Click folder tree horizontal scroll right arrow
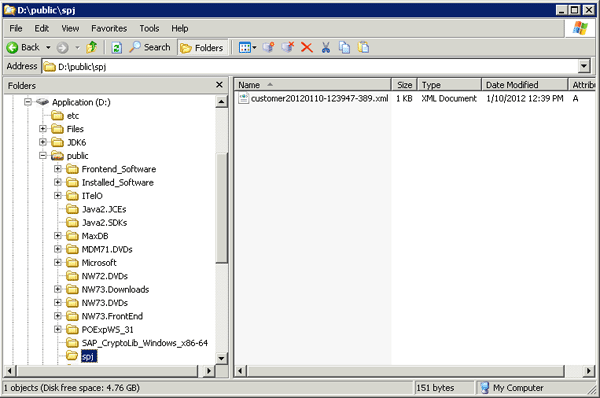The image size is (600, 398). tap(209, 370)
